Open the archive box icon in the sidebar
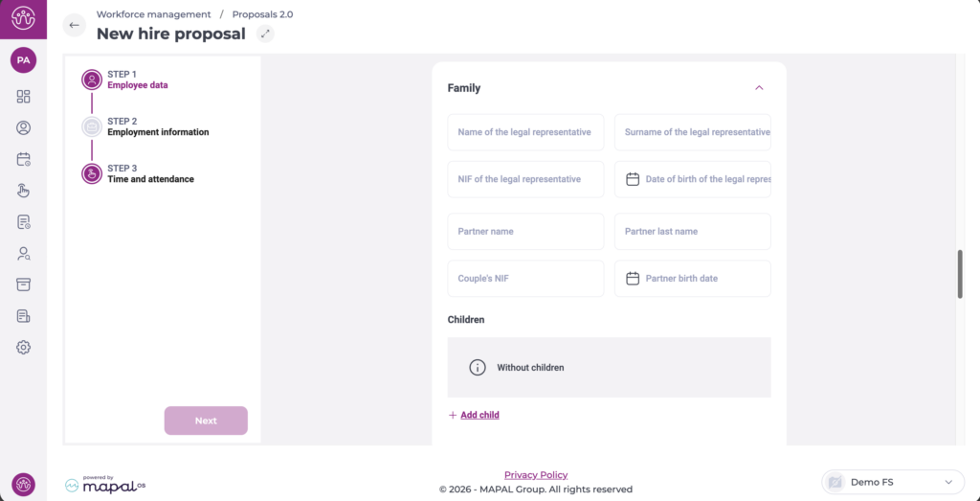Screen dimensions: 980x501 tap(24, 285)
